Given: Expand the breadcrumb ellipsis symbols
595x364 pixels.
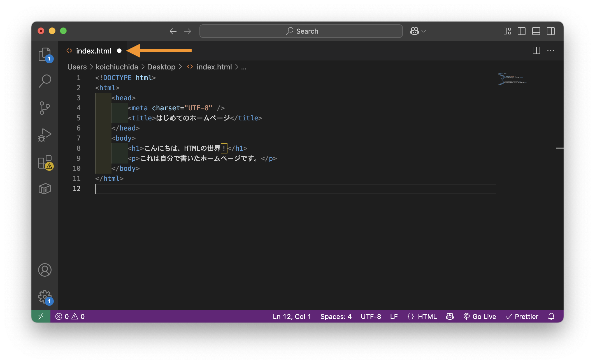Looking at the screenshot, I should 244,67.
